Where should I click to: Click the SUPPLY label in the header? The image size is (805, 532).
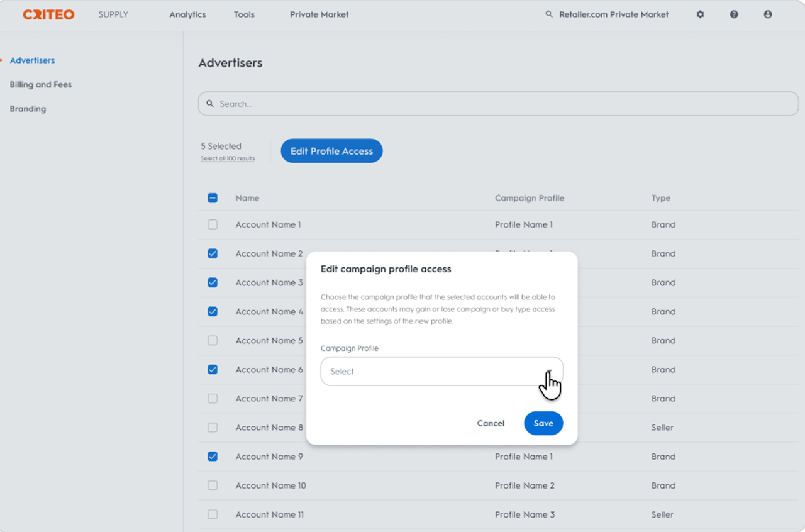(x=113, y=14)
